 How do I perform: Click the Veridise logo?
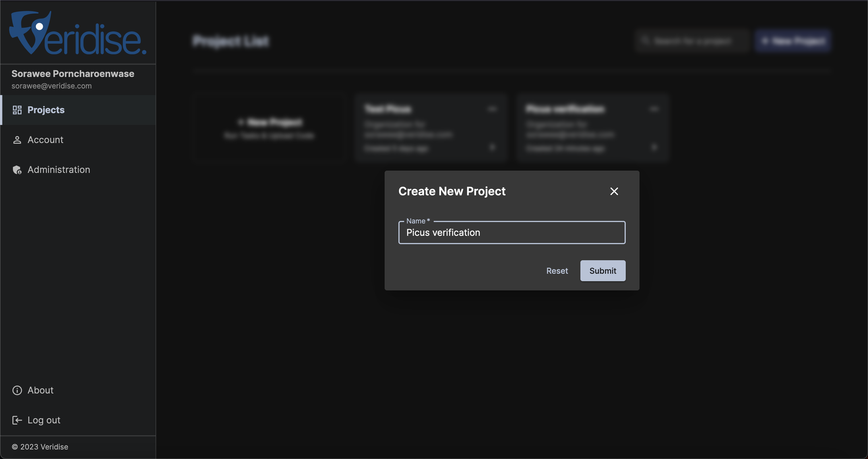coord(78,33)
